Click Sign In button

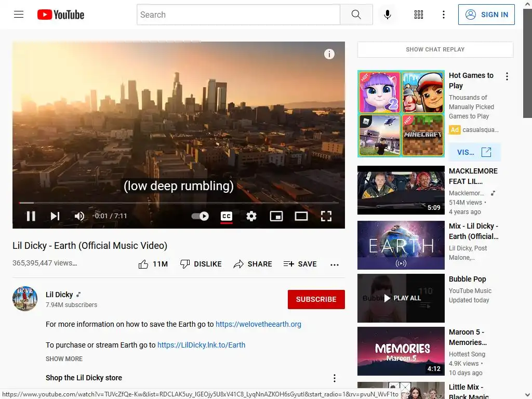point(486,15)
